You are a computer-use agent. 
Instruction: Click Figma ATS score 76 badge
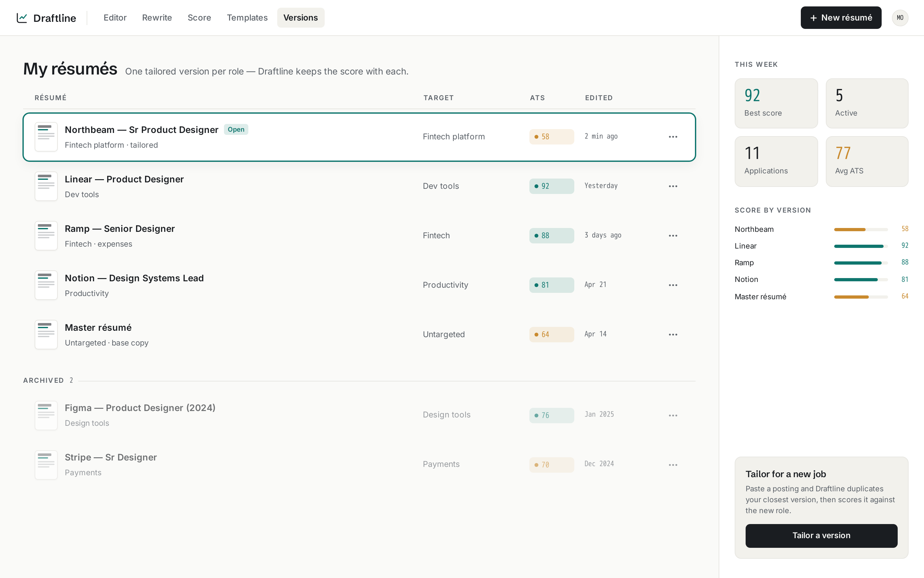(x=551, y=416)
